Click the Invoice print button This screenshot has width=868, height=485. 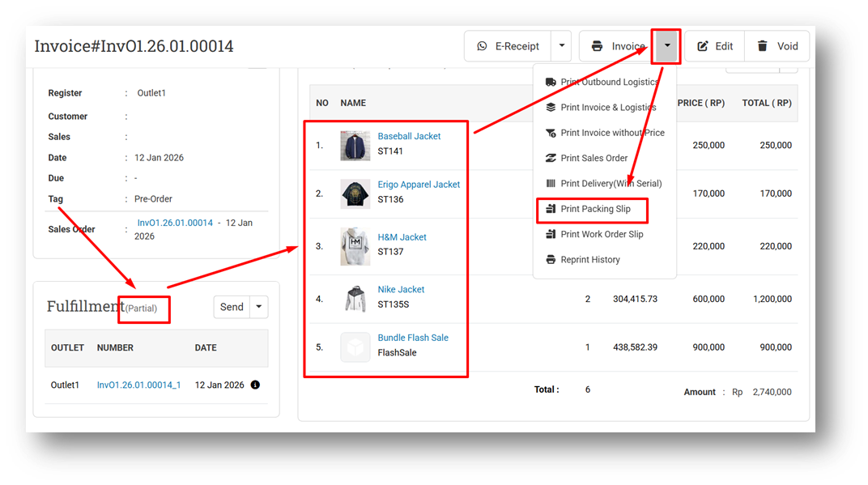point(617,46)
